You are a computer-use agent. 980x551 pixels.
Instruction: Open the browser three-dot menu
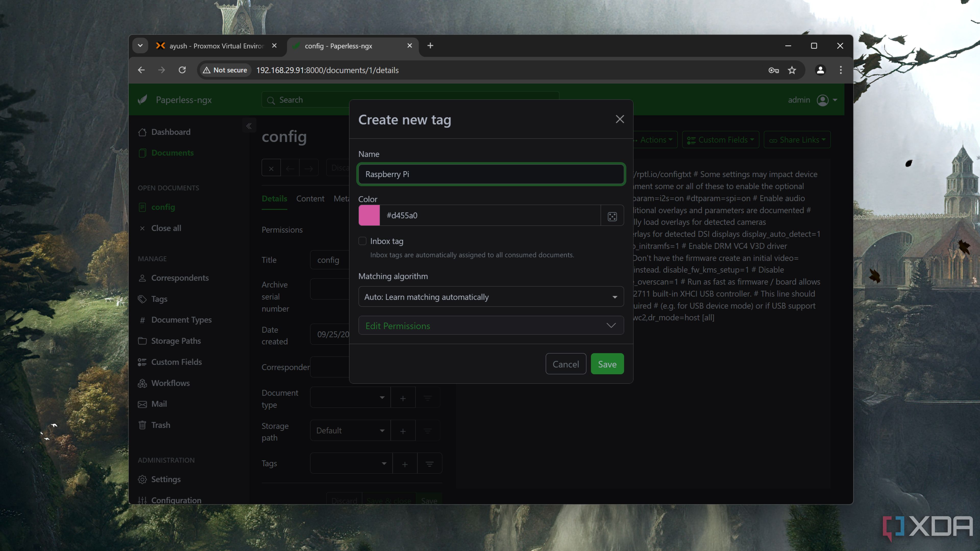840,70
